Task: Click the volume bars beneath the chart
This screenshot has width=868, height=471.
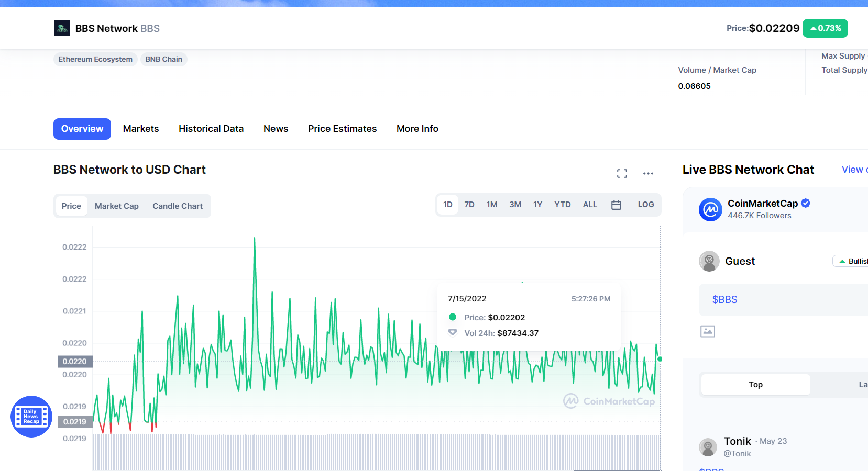Action: click(x=377, y=453)
